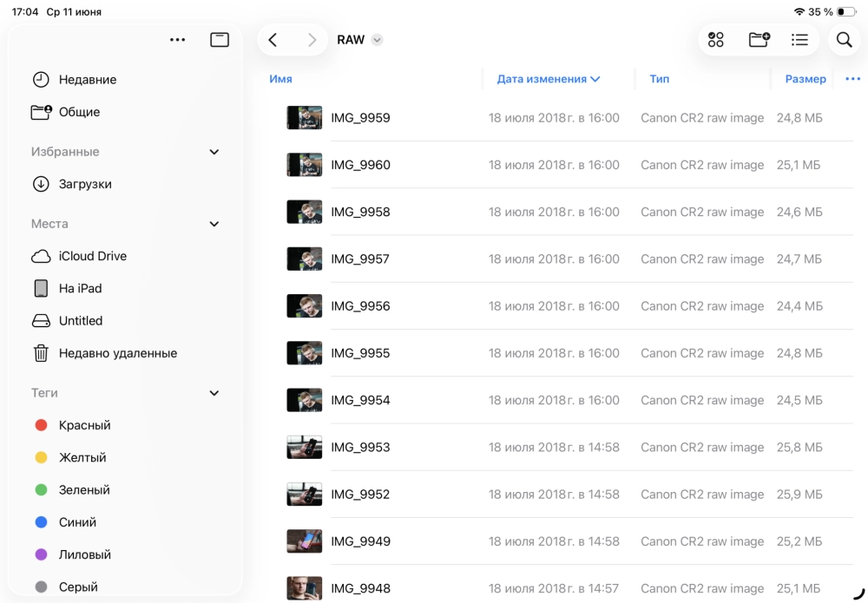Open the sidebar three-dots options menu
Screen dimensions: 868x603
(x=178, y=40)
